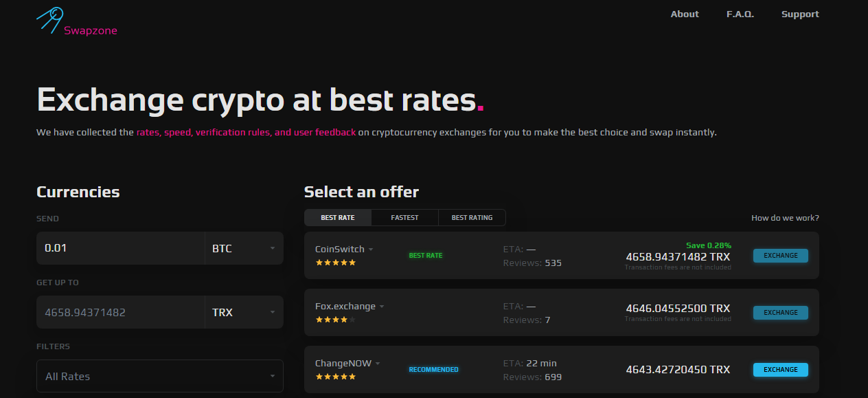
Task: Click the green BEST RATE badge
Action: [x=426, y=256]
